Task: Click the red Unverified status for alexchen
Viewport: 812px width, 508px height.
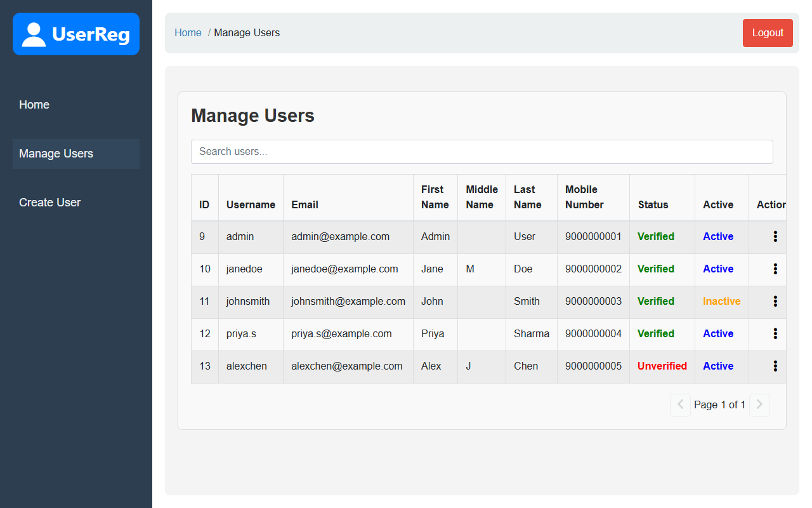Action: click(x=662, y=366)
